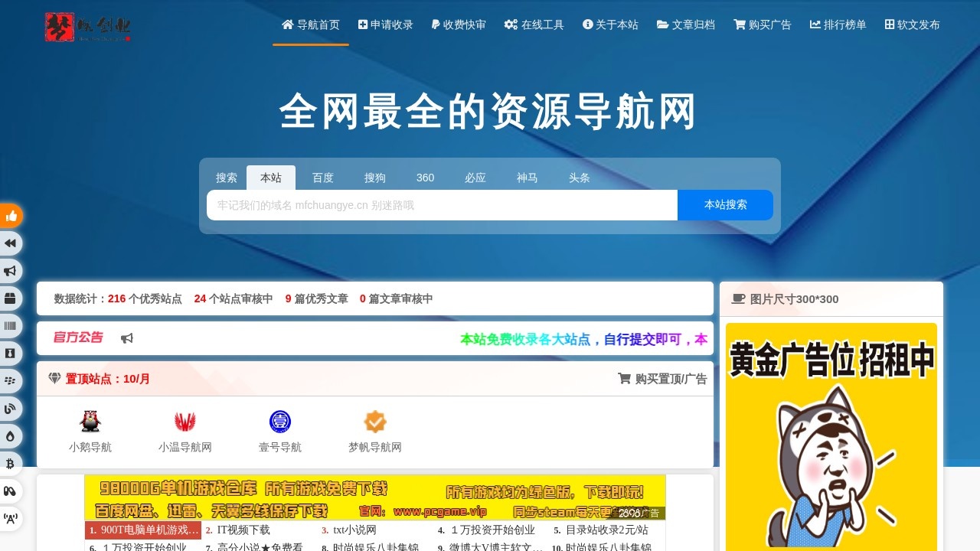Click the broadcast tower sidebar icon
980x551 pixels.
[x=11, y=519]
